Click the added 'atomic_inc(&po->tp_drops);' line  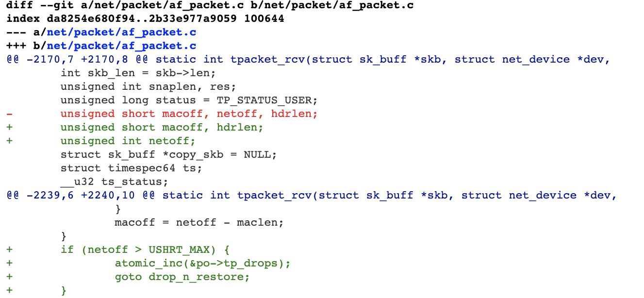point(202,263)
